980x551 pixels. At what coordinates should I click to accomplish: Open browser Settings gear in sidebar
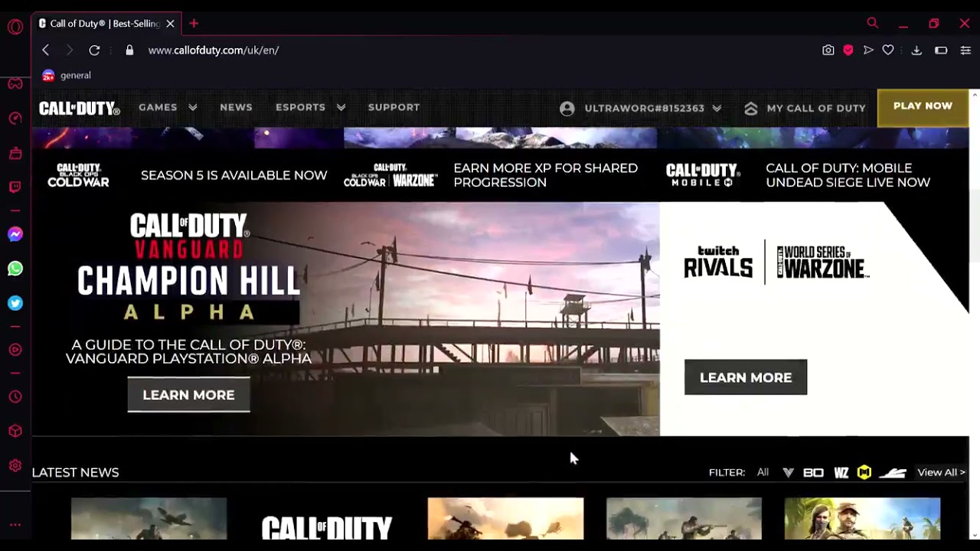tap(15, 466)
